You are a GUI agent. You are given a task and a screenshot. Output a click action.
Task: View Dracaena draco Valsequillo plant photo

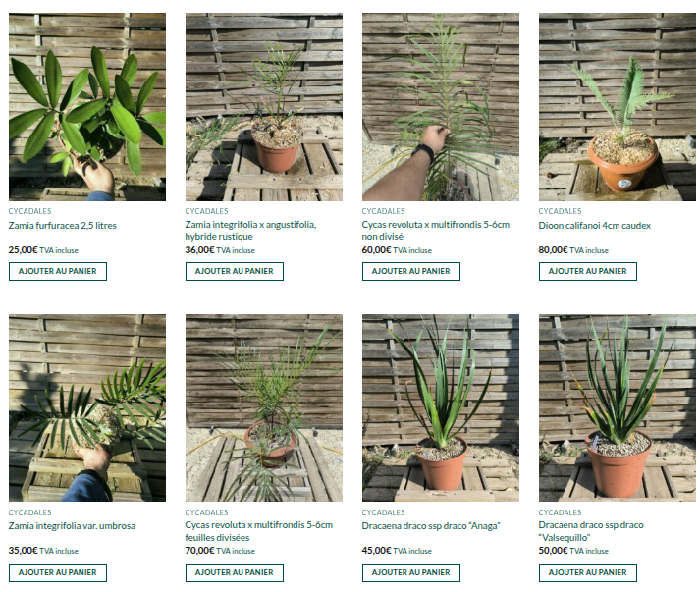tap(617, 407)
